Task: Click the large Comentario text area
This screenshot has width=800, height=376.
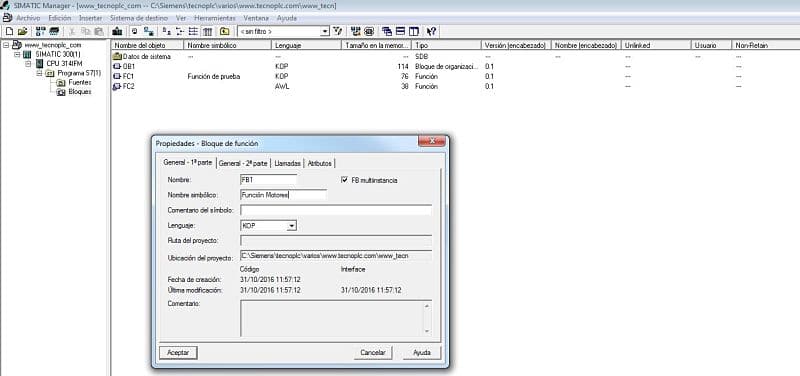Action: pyautogui.click(x=332, y=318)
